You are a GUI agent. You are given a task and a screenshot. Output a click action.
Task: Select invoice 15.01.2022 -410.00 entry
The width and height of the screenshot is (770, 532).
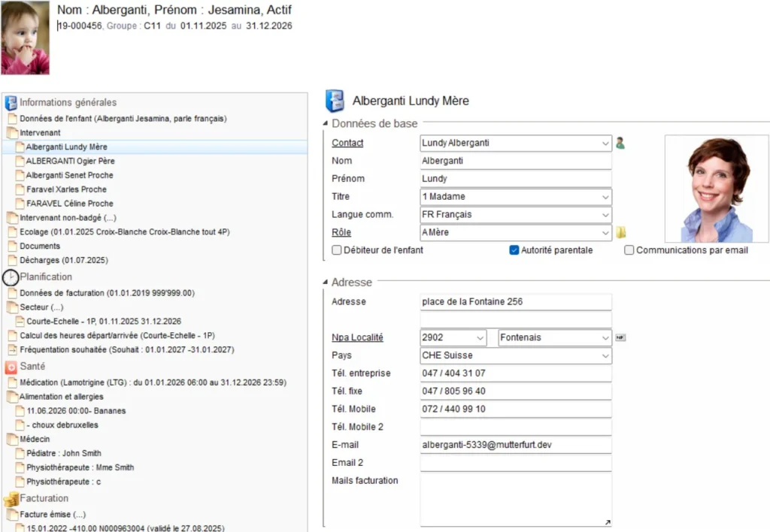tap(126, 528)
